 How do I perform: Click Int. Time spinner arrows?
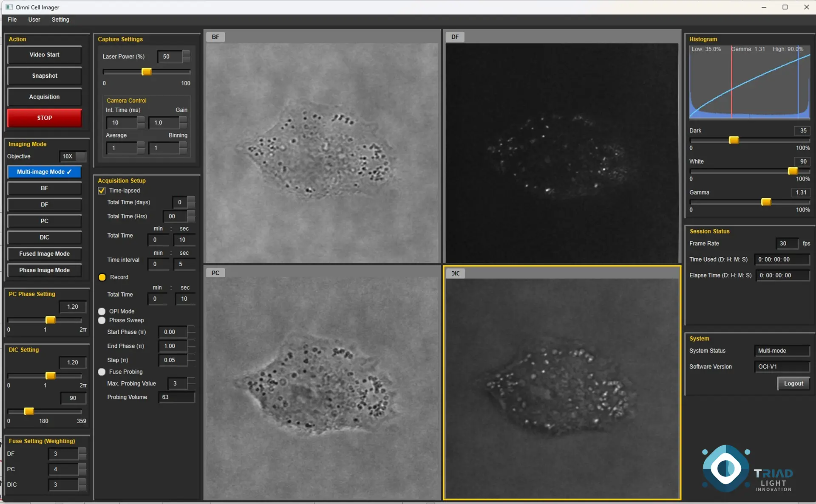click(x=141, y=123)
